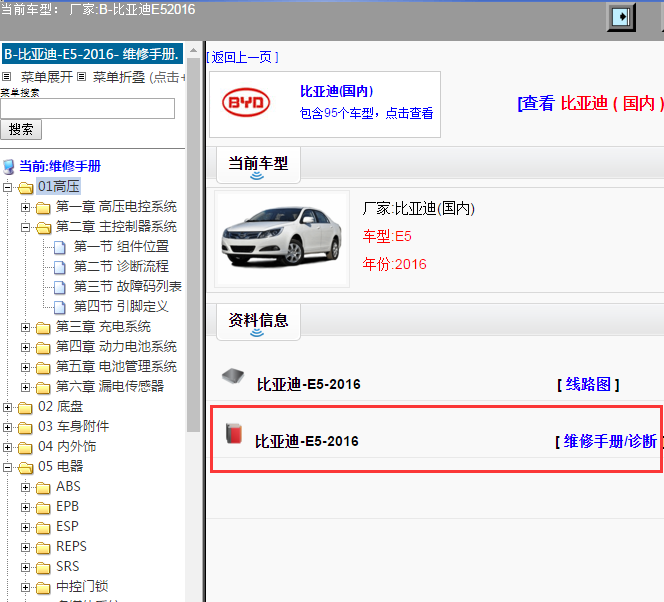Open the 维修手册/诊断 link

(x=610, y=442)
